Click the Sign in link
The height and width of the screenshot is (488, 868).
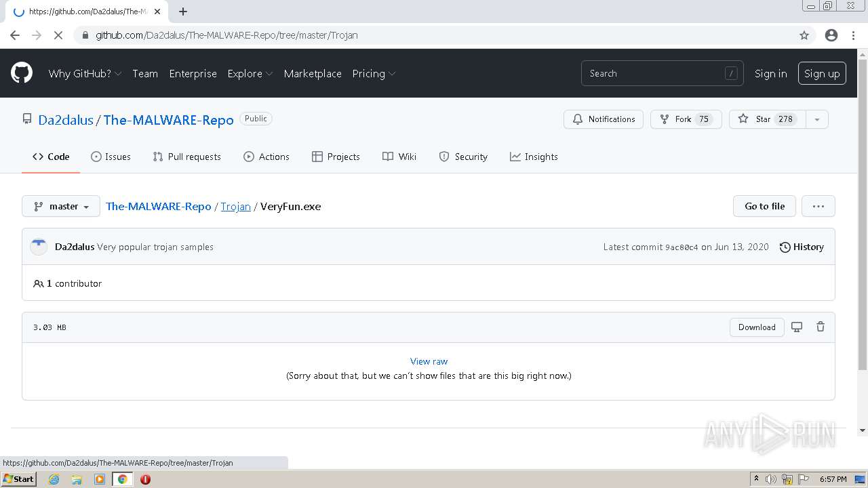click(770, 73)
